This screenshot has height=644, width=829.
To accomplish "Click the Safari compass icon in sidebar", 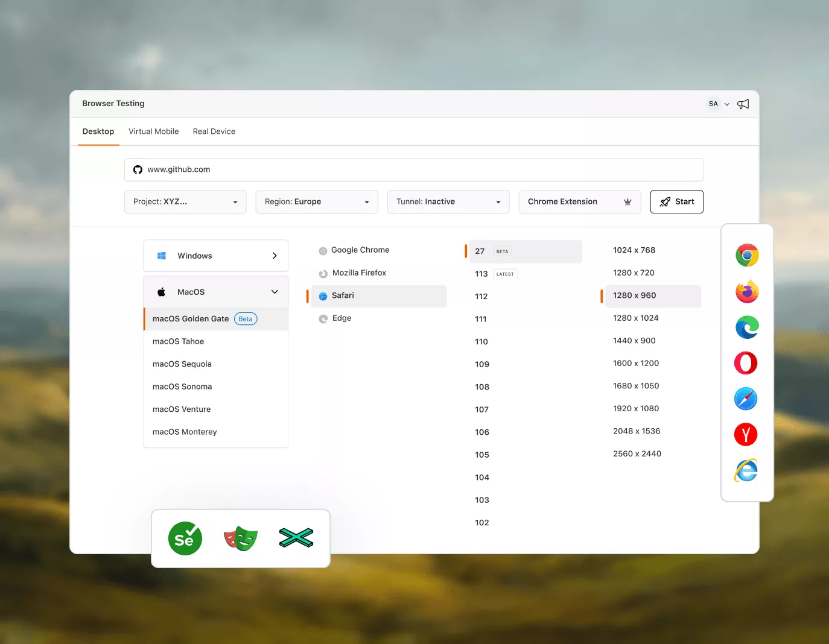I will 746,399.
